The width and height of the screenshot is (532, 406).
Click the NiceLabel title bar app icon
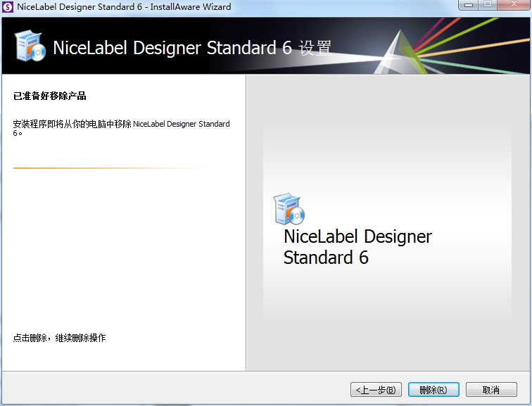tap(8, 7)
